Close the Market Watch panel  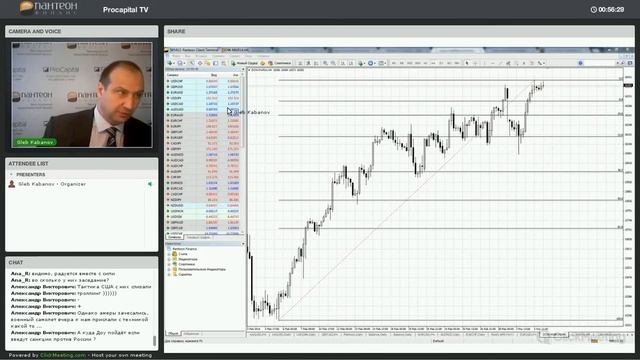pos(243,69)
